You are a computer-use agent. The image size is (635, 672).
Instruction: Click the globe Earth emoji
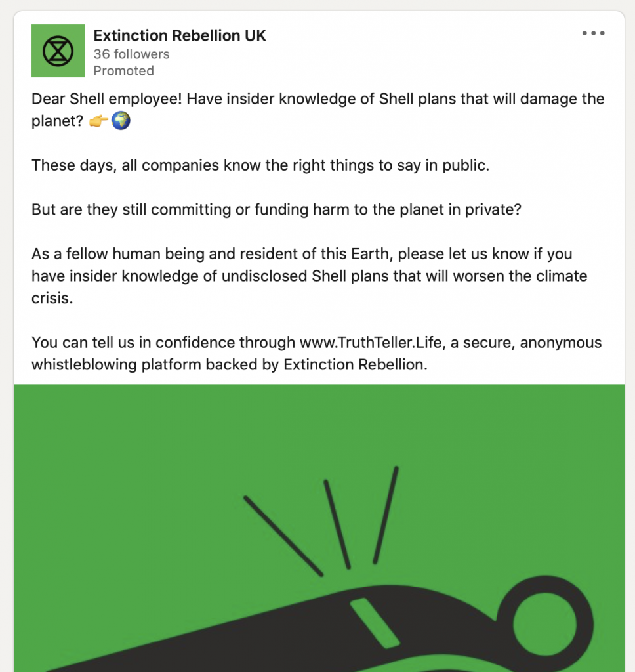[x=121, y=121]
